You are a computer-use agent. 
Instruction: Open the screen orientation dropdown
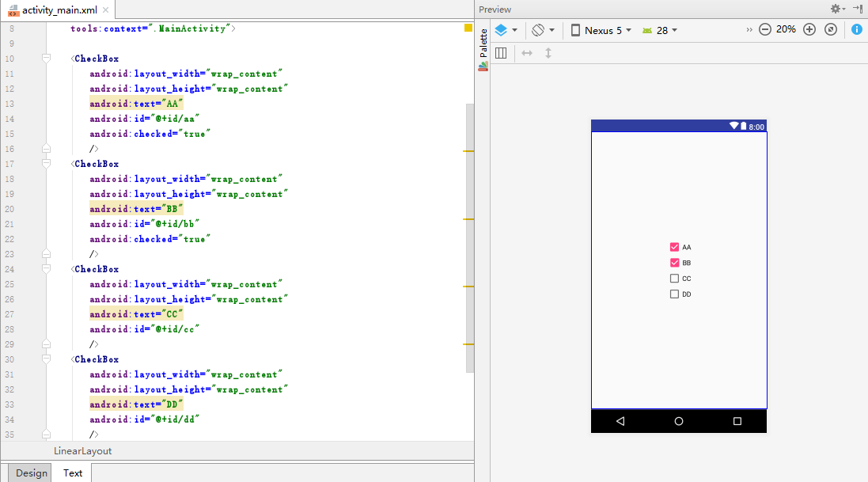pos(543,30)
